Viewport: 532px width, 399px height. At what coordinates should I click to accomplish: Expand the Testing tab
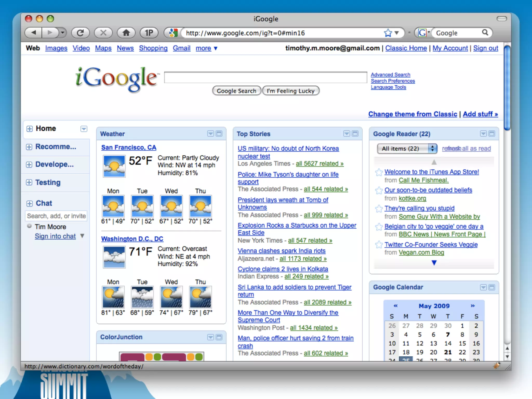tap(29, 182)
